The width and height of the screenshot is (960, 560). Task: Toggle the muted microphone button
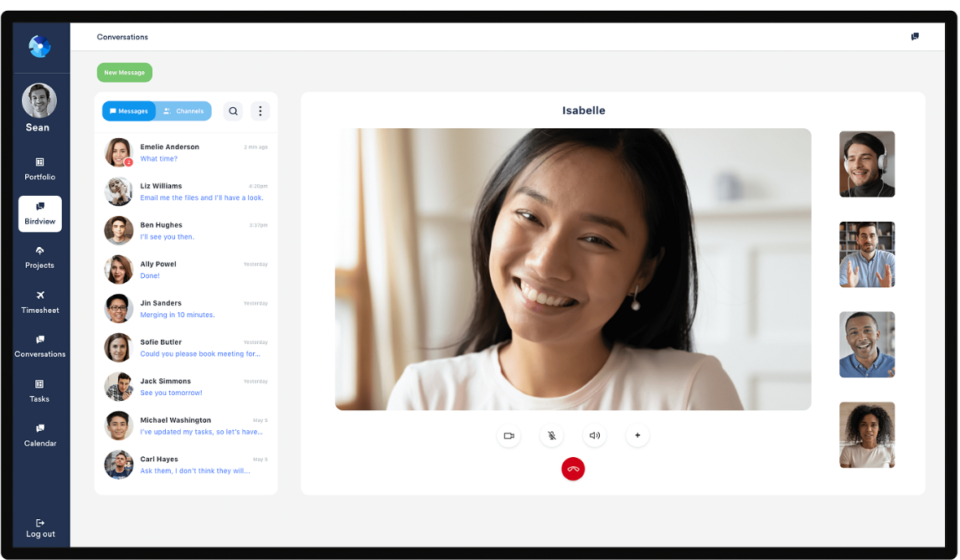click(x=551, y=435)
